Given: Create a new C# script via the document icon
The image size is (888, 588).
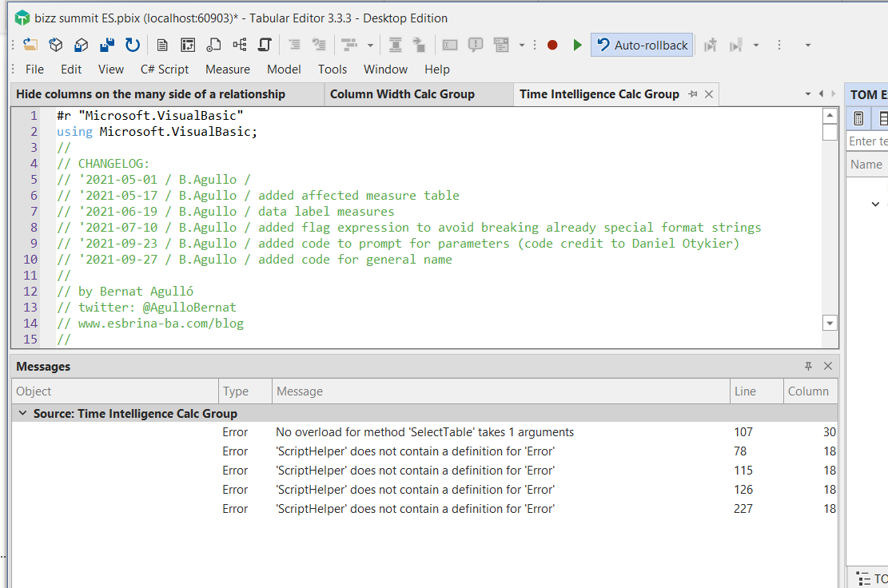Looking at the screenshot, I should tap(161, 45).
